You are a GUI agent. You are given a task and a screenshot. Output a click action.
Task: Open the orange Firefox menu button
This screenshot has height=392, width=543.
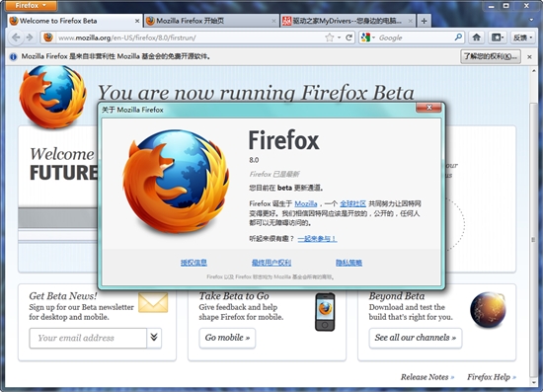point(31,6)
